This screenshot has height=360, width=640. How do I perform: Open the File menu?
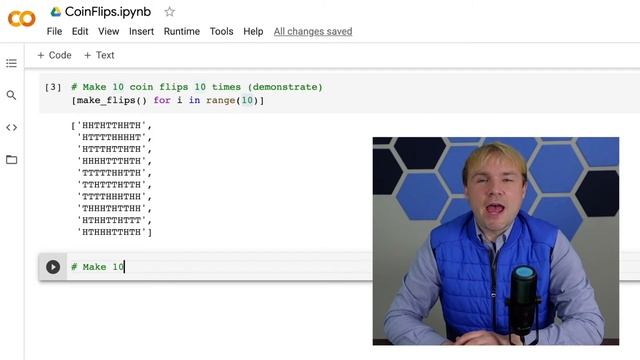(54, 31)
